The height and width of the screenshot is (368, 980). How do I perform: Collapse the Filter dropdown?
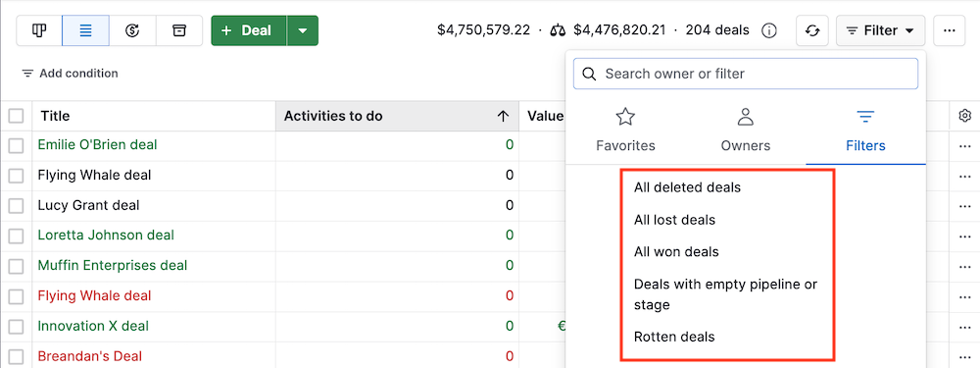pos(880,30)
